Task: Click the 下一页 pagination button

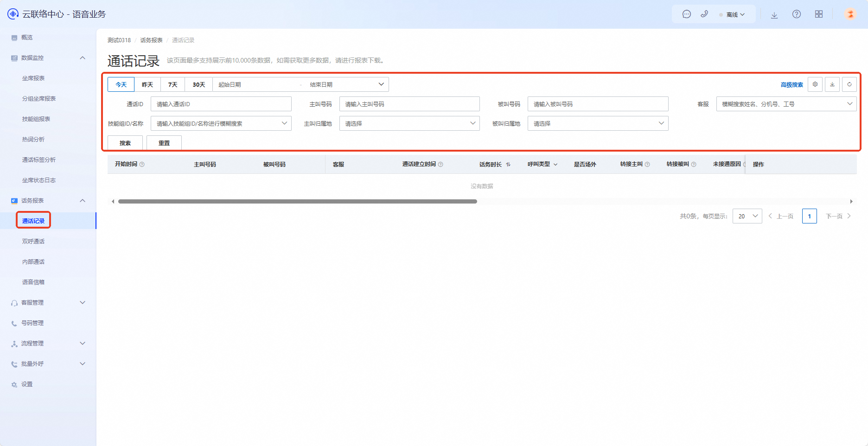Action: 839,217
